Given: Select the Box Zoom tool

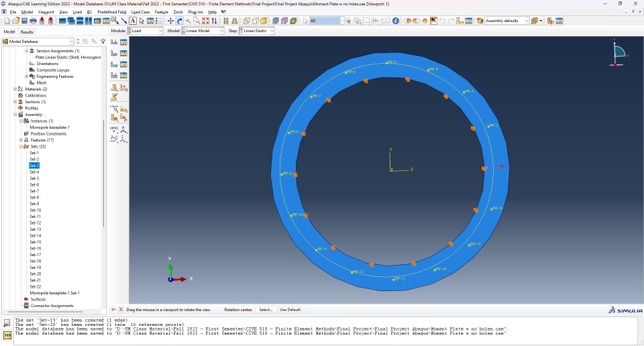Looking at the screenshot, I should (197, 21).
